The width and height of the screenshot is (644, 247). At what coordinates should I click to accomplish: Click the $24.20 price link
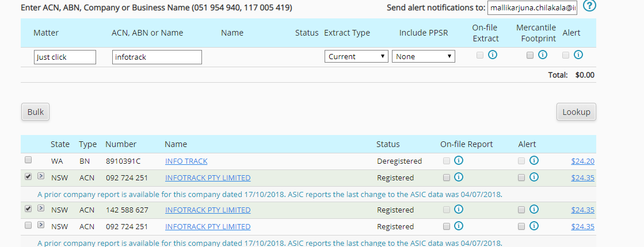(x=582, y=161)
